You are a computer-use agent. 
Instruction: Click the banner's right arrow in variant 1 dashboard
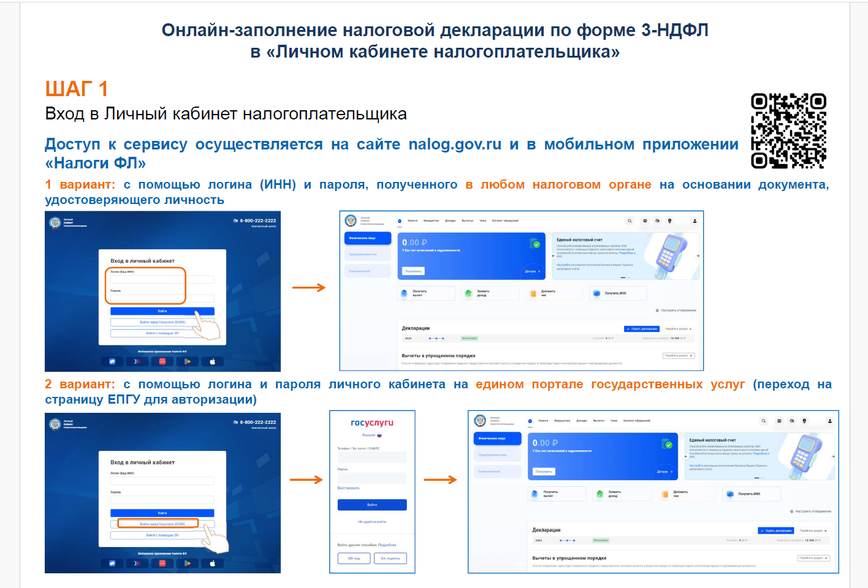pos(698,255)
